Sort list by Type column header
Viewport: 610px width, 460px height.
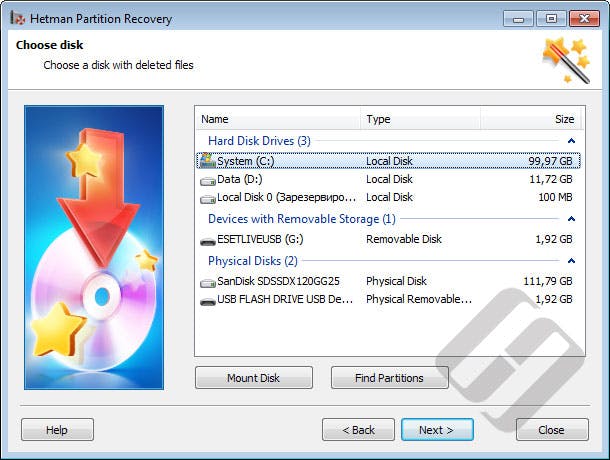pyautogui.click(x=421, y=119)
